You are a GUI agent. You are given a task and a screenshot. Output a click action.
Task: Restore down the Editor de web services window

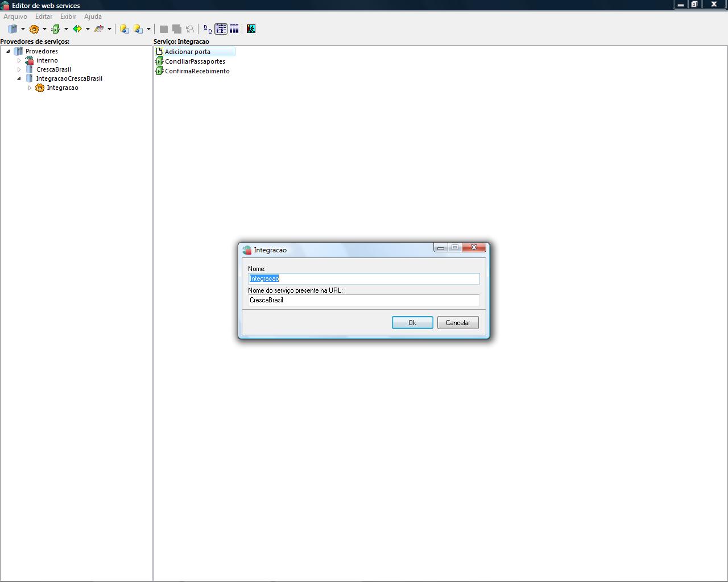click(694, 5)
